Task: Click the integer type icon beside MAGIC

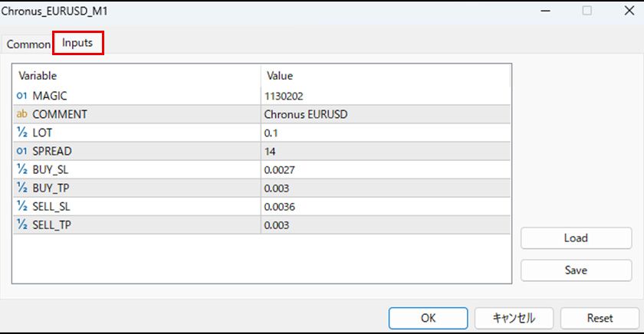Action: point(21,95)
